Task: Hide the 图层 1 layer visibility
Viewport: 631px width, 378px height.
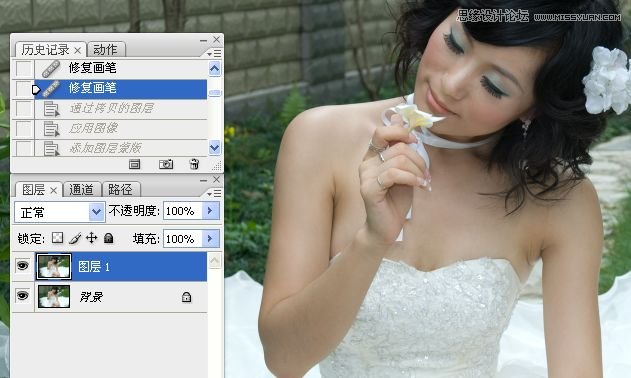Action: coord(23,266)
